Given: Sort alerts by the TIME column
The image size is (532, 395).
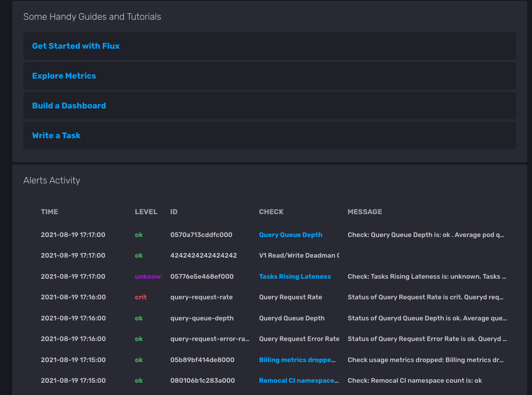Looking at the screenshot, I should click(49, 212).
